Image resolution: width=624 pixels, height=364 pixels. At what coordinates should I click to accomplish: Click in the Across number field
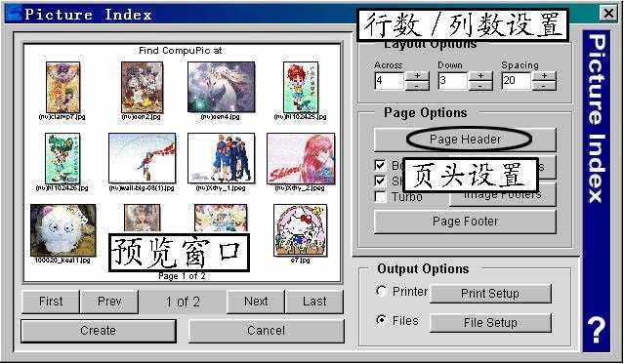click(x=390, y=81)
